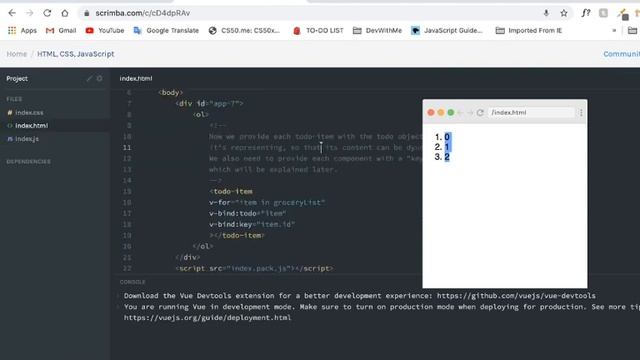Click the opening <ol> tag line

point(201,115)
